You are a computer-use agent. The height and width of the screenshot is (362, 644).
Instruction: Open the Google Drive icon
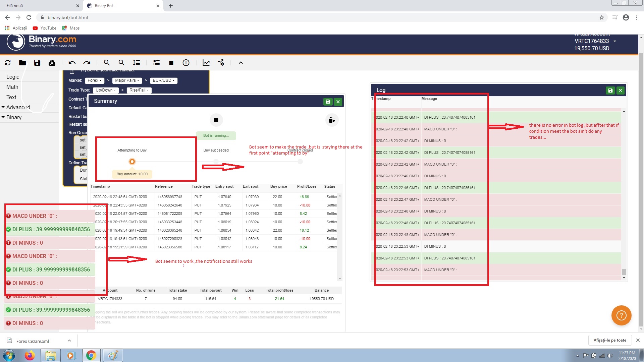pyautogui.click(x=52, y=63)
